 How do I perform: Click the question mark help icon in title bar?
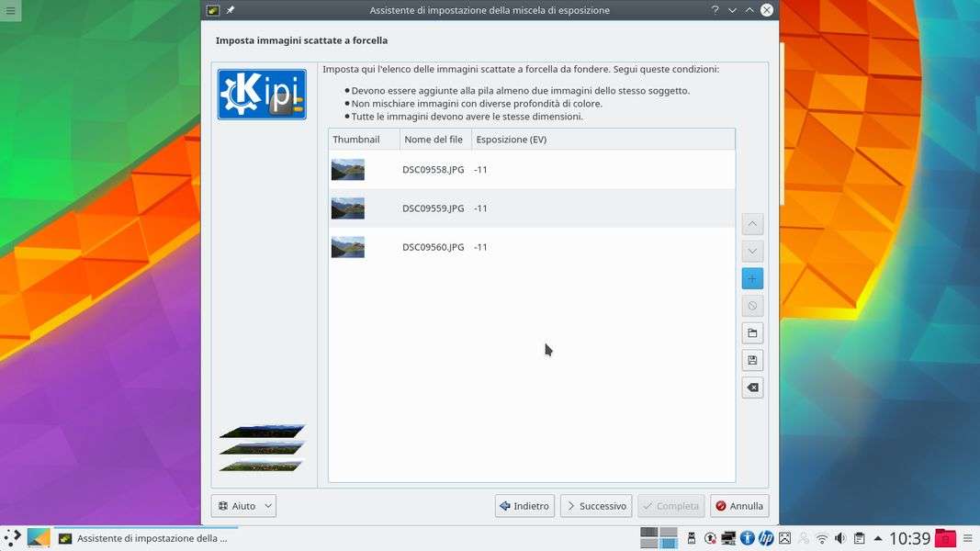pos(715,10)
